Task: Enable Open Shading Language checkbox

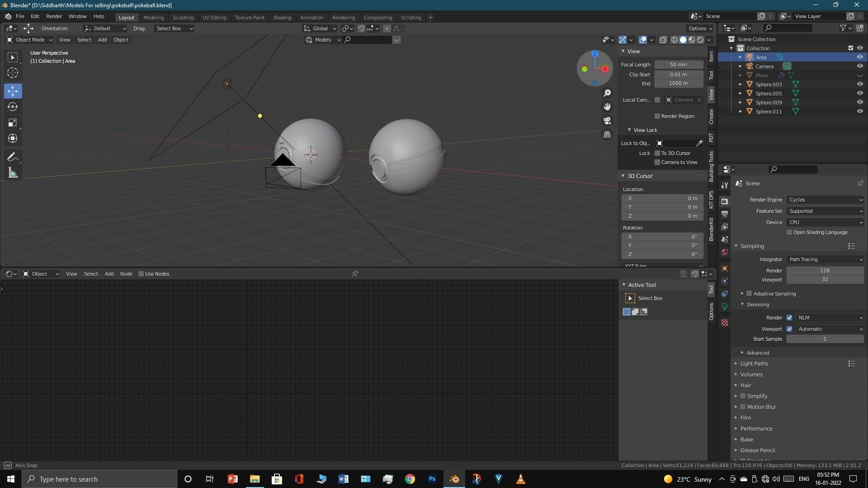Action: pos(789,232)
